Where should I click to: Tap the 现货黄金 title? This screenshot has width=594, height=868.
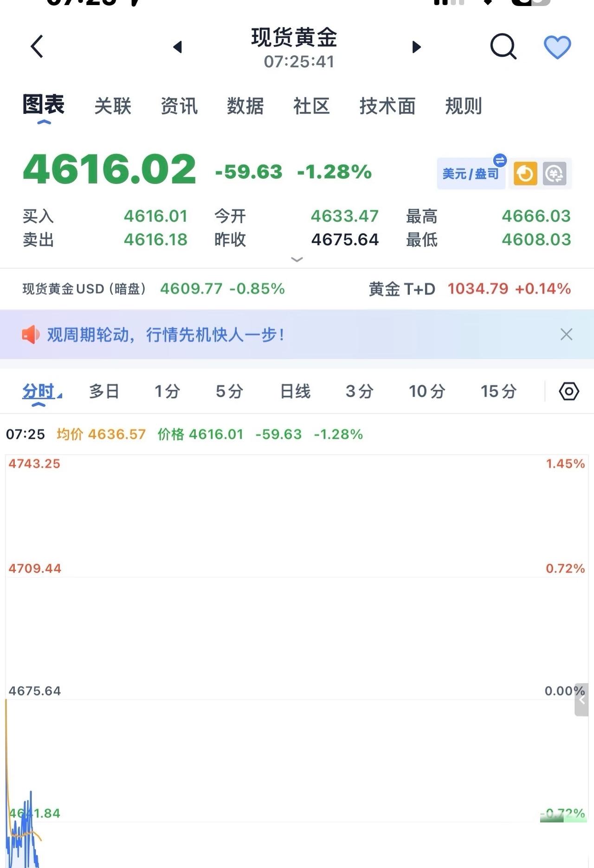tap(294, 37)
